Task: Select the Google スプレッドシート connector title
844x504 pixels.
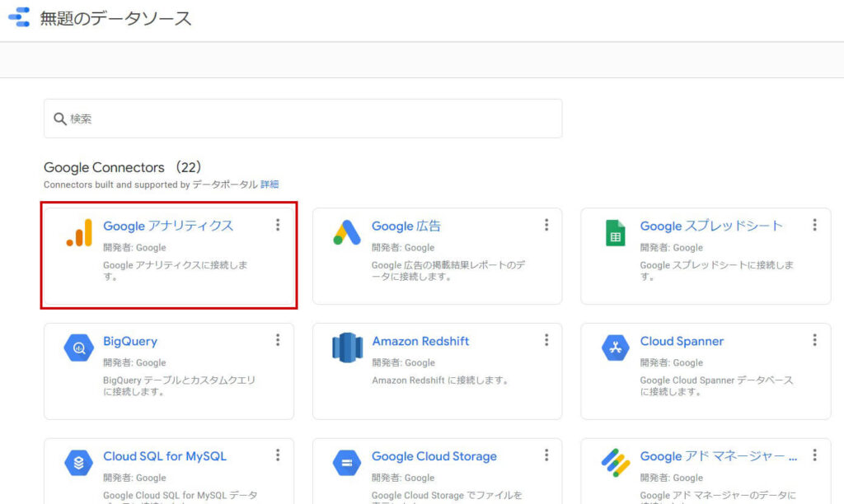Action: pyautogui.click(x=710, y=226)
